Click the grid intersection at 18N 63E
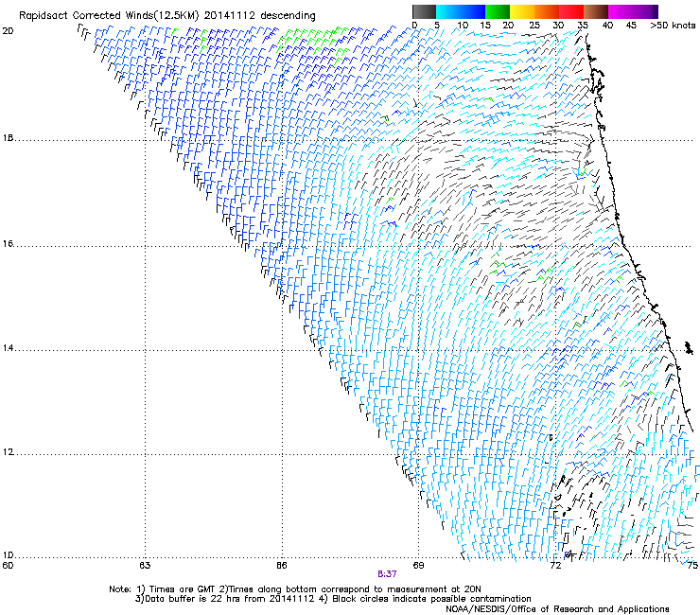This screenshot has width=700, height=615. click(x=145, y=141)
